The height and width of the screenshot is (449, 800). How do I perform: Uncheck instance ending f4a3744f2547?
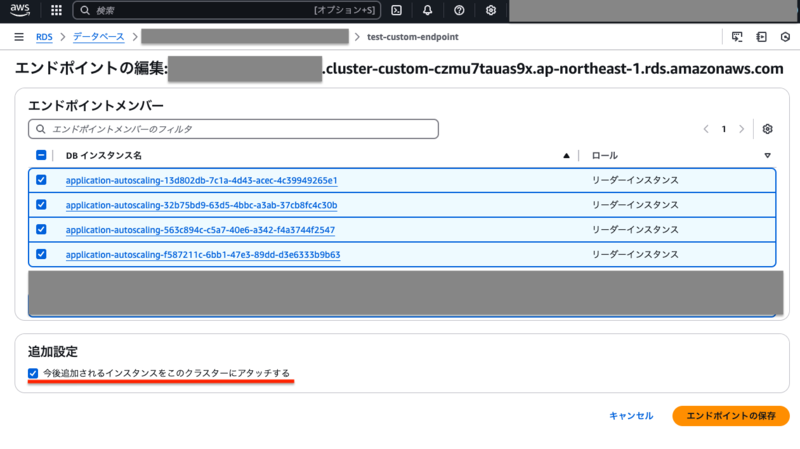(x=41, y=230)
